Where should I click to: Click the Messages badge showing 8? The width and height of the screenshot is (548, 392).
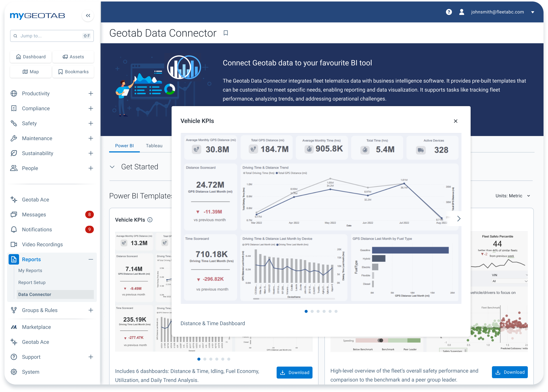(x=89, y=214)
